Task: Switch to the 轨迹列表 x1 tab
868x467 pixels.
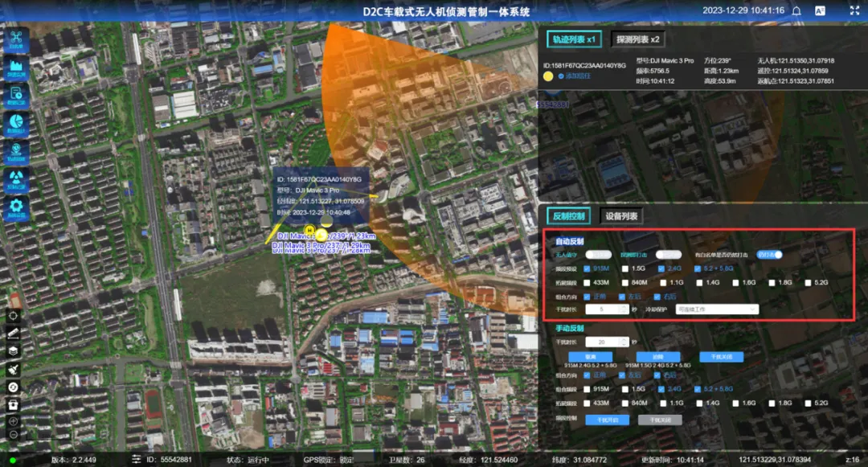Action: point(574,40)
